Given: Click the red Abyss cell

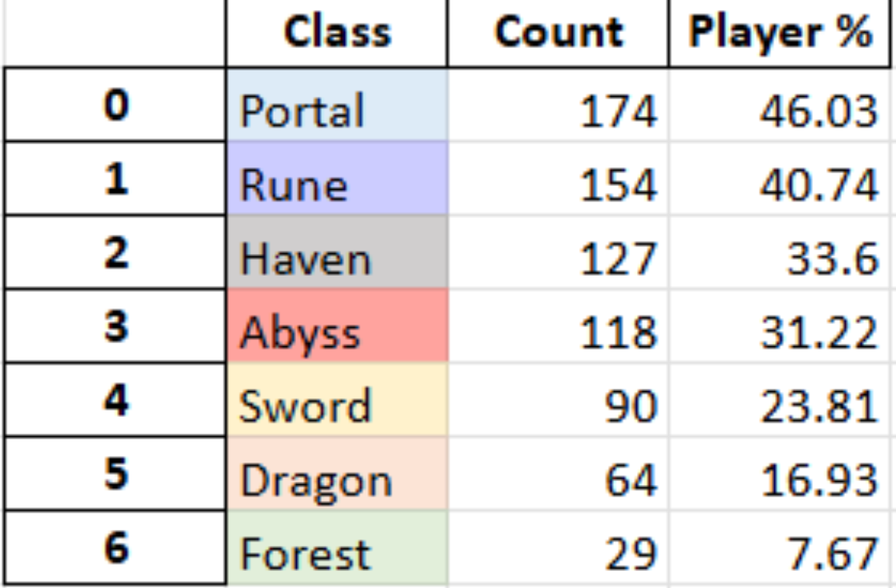Looking at the screenshot, I should coord(337,326).
